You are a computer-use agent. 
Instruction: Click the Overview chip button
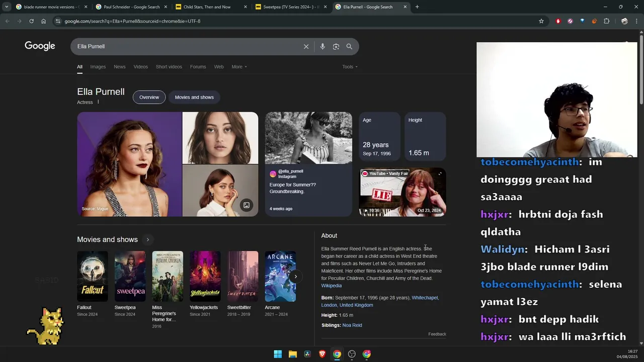149,97
